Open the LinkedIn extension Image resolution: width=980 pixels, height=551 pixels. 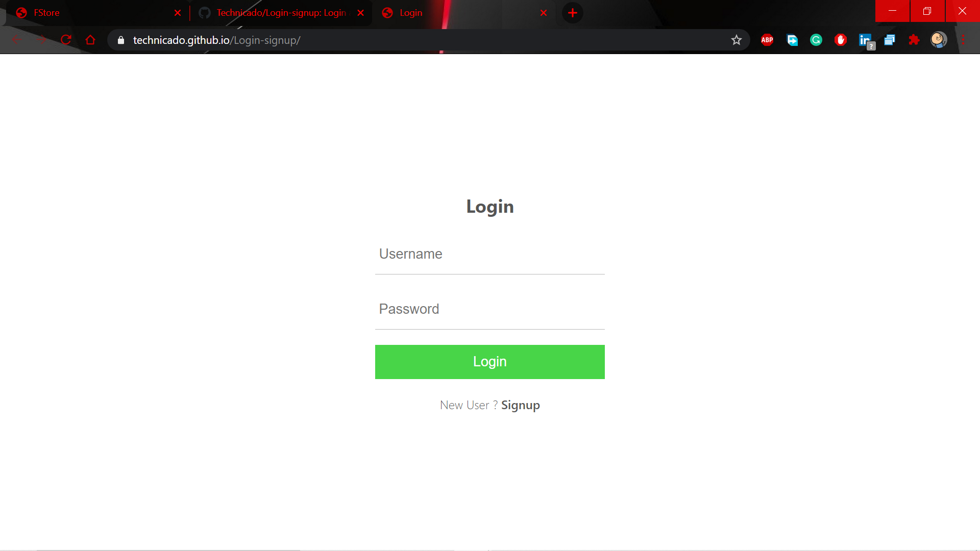pos(866,41)
